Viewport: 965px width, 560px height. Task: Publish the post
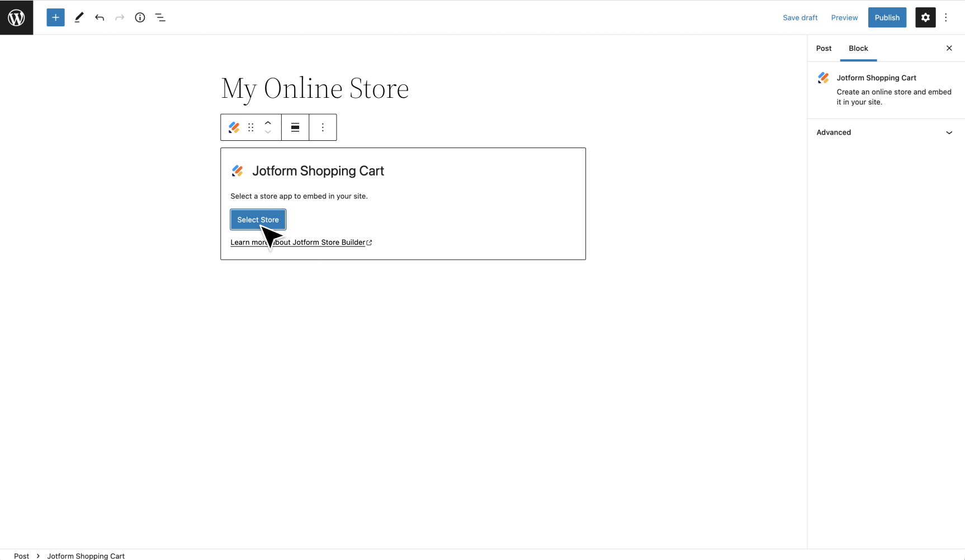coord(887,17)
